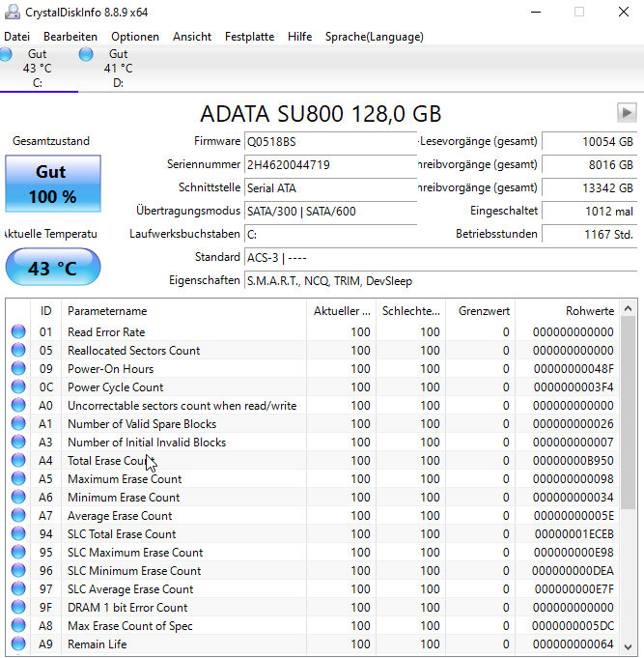Open the Festplatte menu
The height and width of the screenshot is (658, 644).
249,37
